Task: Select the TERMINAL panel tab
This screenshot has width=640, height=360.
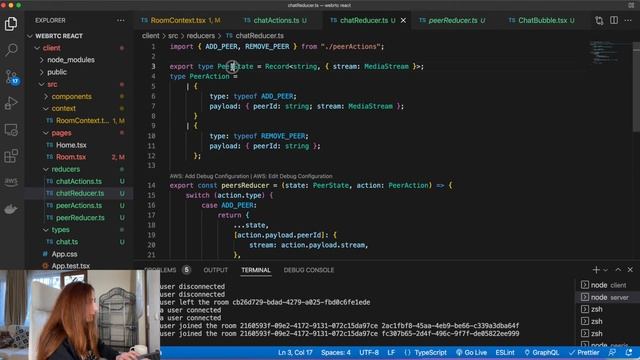Action: click(256, 270)
